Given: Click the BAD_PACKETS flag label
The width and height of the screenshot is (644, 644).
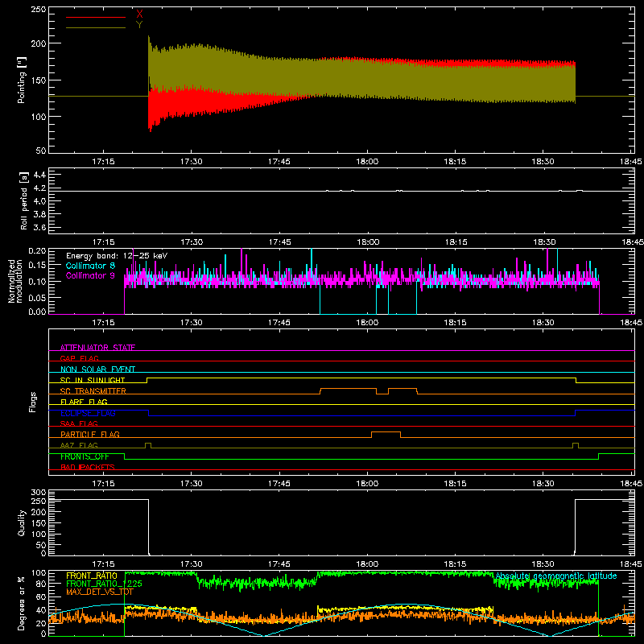Looking at the screenshot, I should 88,467.
